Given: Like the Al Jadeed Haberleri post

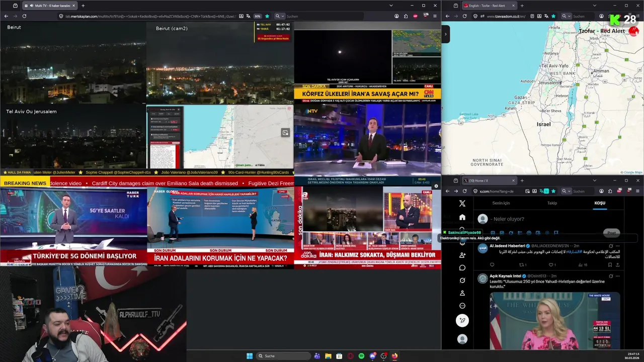Looking at the screenshot, I should 551,265.
